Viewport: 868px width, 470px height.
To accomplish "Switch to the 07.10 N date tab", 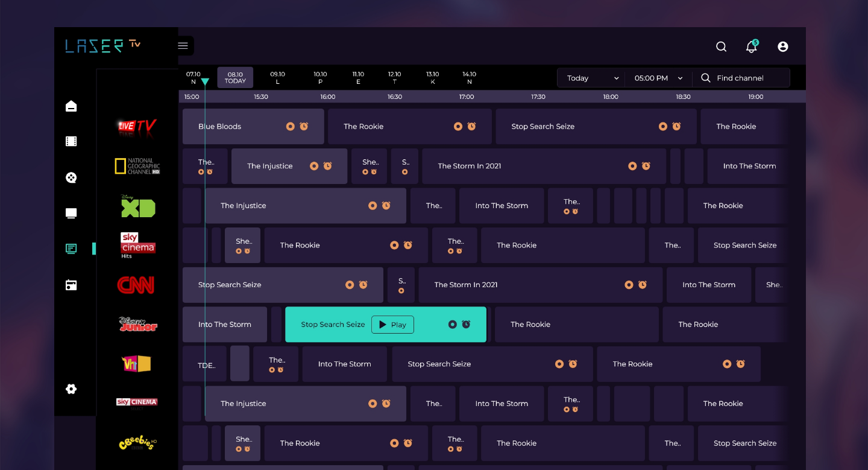I will pos(193,78).
